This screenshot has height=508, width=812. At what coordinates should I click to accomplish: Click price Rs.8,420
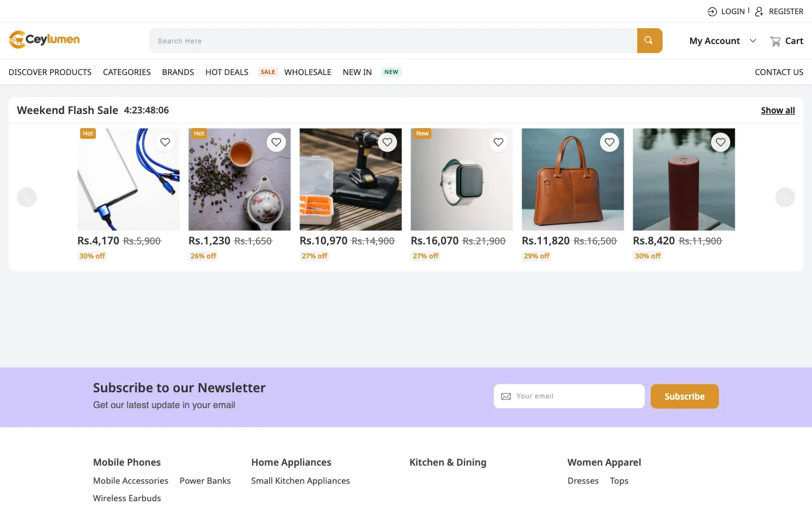[654, 241]
